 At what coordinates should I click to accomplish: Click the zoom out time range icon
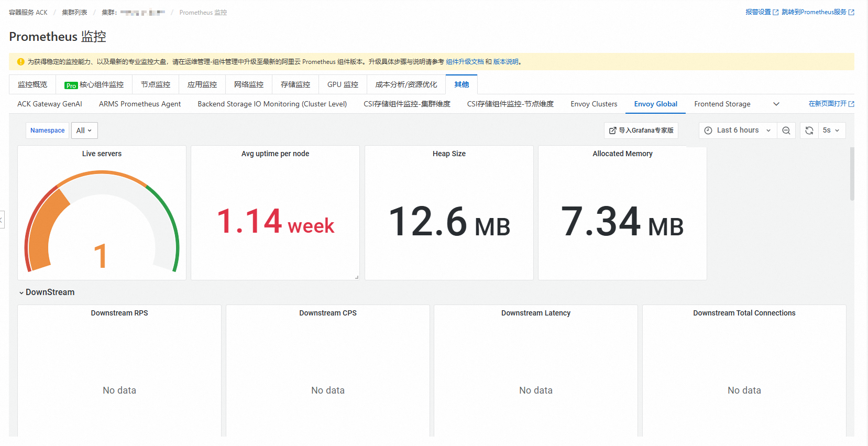(x=786, y=130)
